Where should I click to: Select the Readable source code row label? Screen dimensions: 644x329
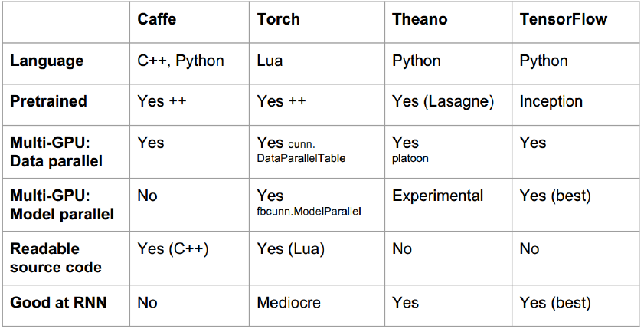(56, 258)
